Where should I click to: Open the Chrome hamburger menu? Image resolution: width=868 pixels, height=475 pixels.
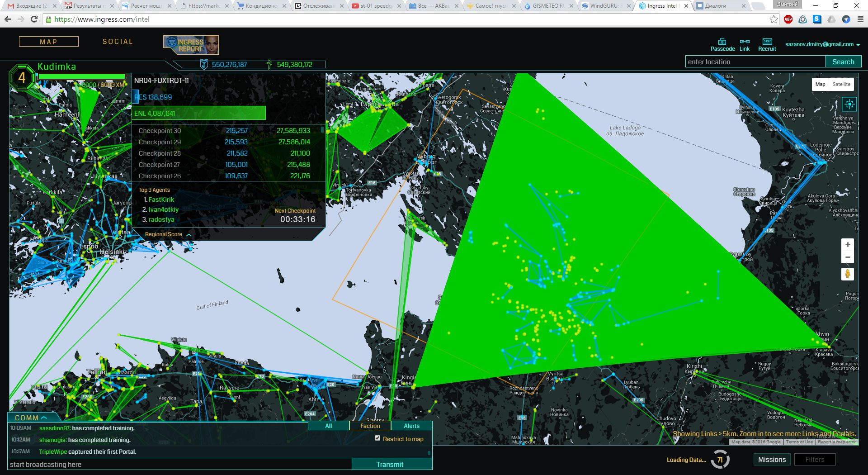point(860,19)
